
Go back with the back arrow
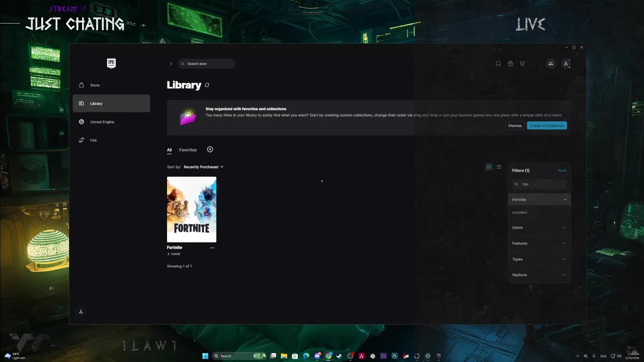[x=171, y=64]
